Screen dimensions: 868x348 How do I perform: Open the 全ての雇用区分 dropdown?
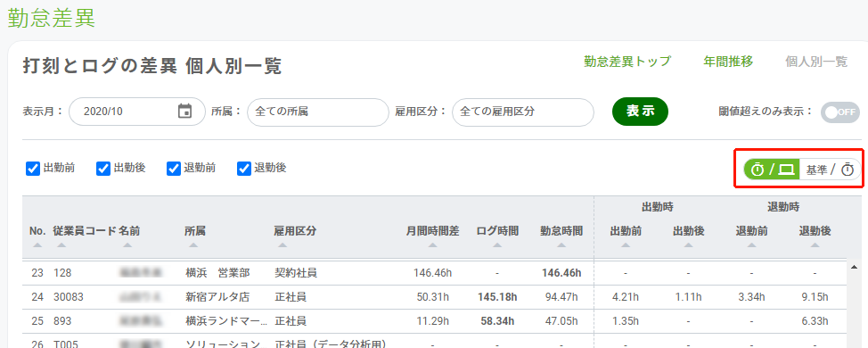[x=523, y=112]
